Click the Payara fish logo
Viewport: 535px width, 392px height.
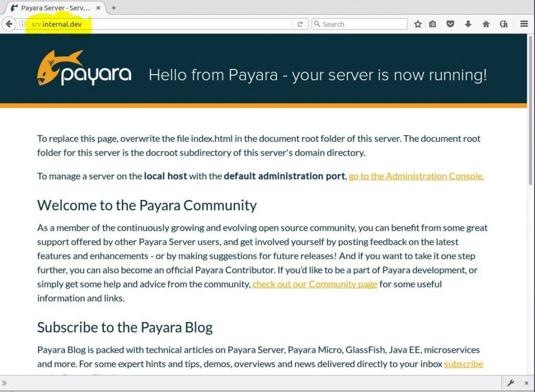tap(84, 68)
